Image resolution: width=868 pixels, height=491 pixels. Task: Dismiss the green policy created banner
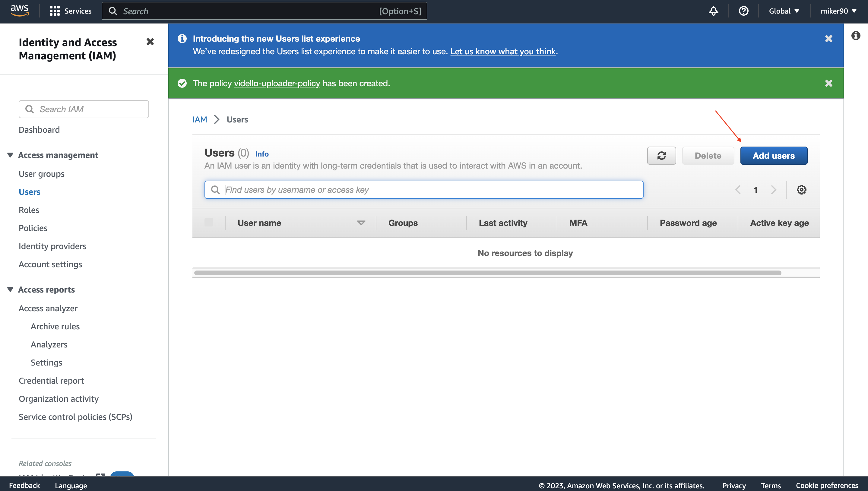click(828, 83)
